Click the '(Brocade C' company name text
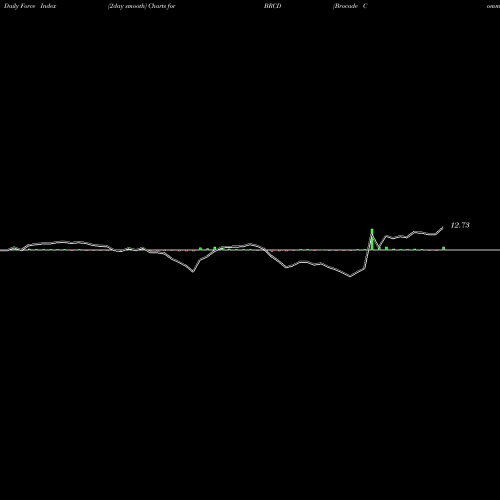 coord(350,6)
